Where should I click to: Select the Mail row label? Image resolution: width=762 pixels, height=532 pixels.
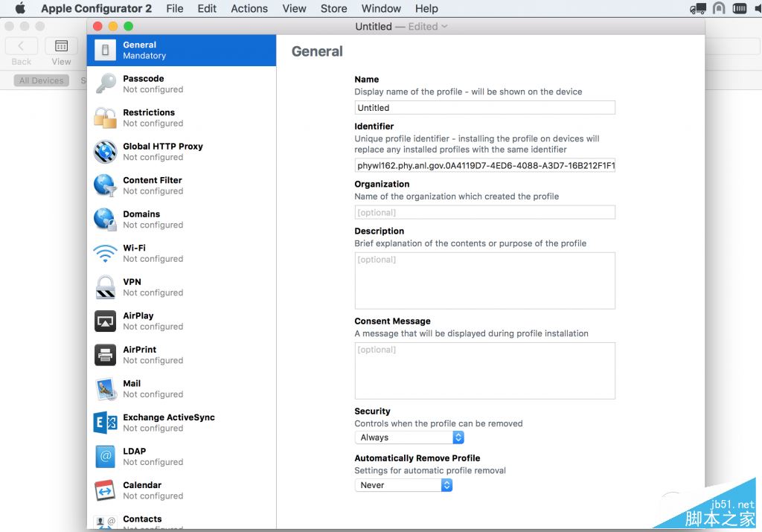(132, 383)
